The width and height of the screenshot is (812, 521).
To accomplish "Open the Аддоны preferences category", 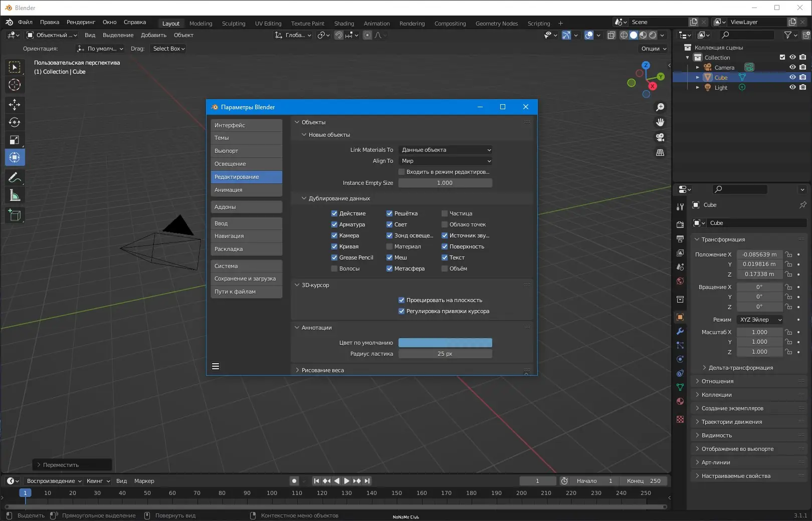I will [246, 207].
